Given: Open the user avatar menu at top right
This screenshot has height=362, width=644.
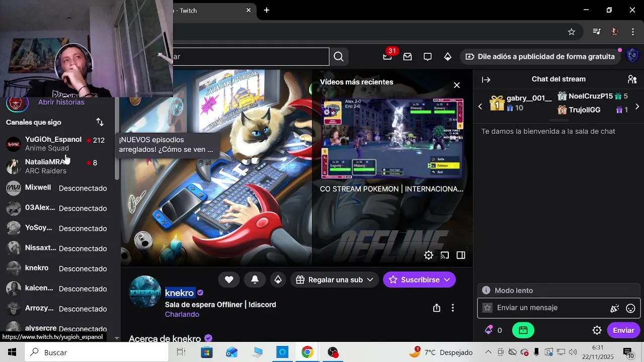Looking at the screenshot, I should [632, 55].
